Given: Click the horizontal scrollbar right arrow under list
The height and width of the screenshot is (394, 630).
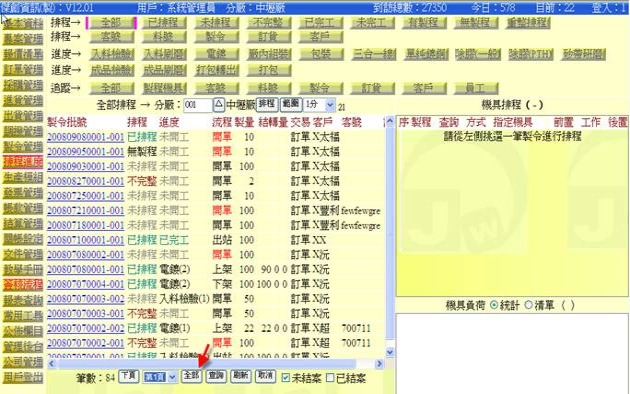Looking at the screenshot, I should click(x=379, y=363).
